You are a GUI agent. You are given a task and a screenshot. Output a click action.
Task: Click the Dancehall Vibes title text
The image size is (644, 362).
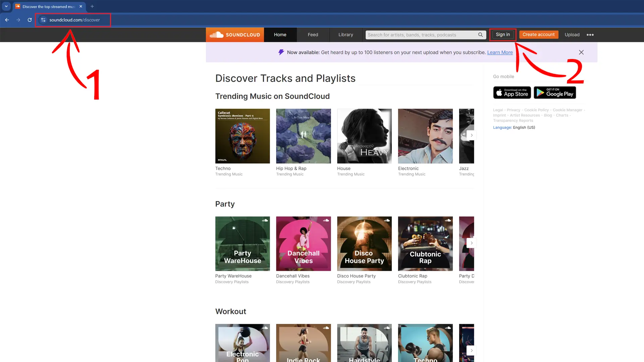(293, 276)
